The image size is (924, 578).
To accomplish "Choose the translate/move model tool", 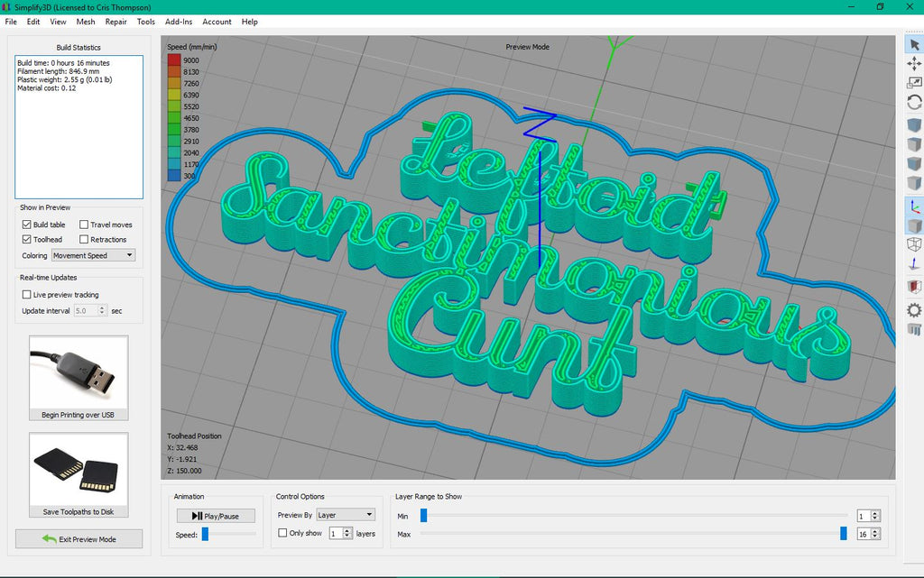I will coord(913,63).
